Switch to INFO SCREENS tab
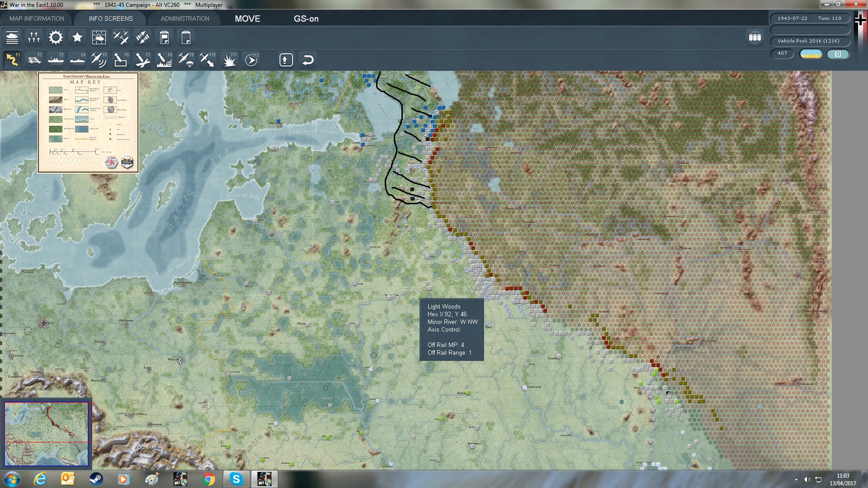The image size is (868, 488). (111, 19)
